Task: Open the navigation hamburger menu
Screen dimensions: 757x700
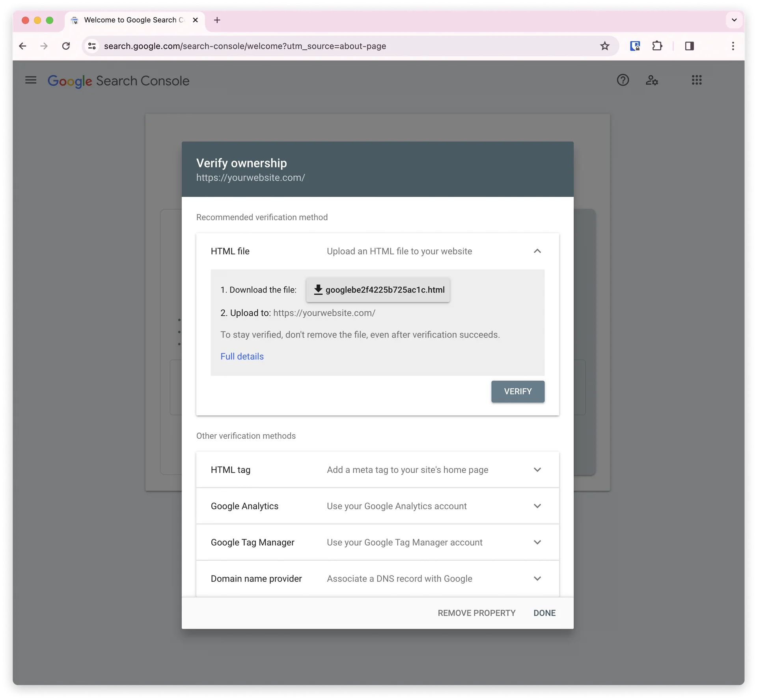Action: (x=31, y=80)
